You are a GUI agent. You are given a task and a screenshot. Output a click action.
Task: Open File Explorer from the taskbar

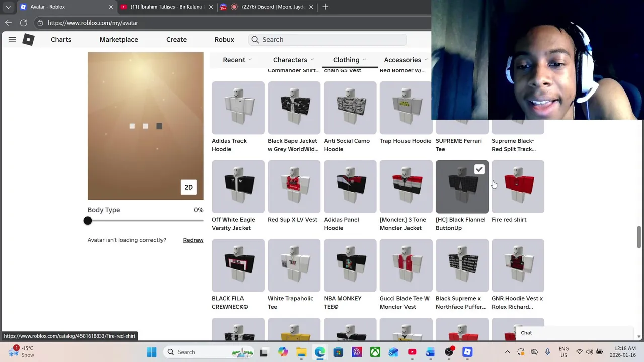(301, 352)
